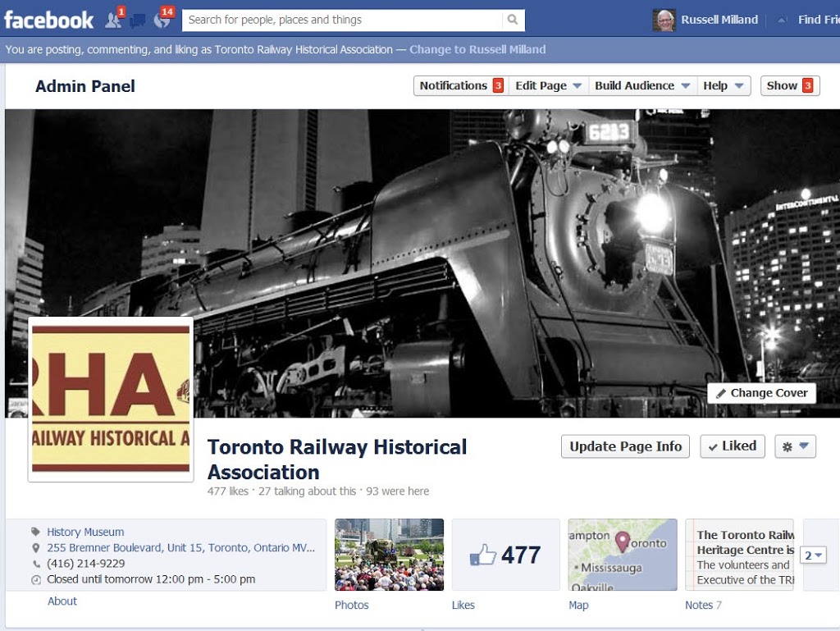Click Change to Russell Milland link
This screenshot has width=840, height=631.
pos(477,49)
